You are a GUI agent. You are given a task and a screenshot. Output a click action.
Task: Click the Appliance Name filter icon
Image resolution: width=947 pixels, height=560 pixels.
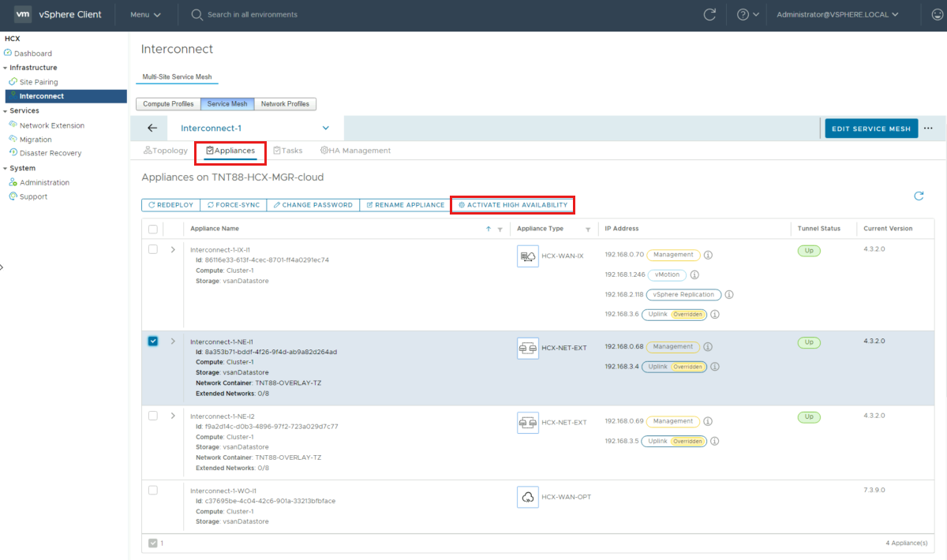500,230
